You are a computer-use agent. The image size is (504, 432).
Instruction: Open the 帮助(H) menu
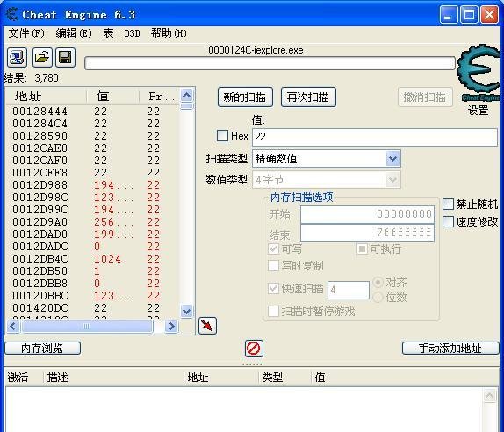pos(169,33)
